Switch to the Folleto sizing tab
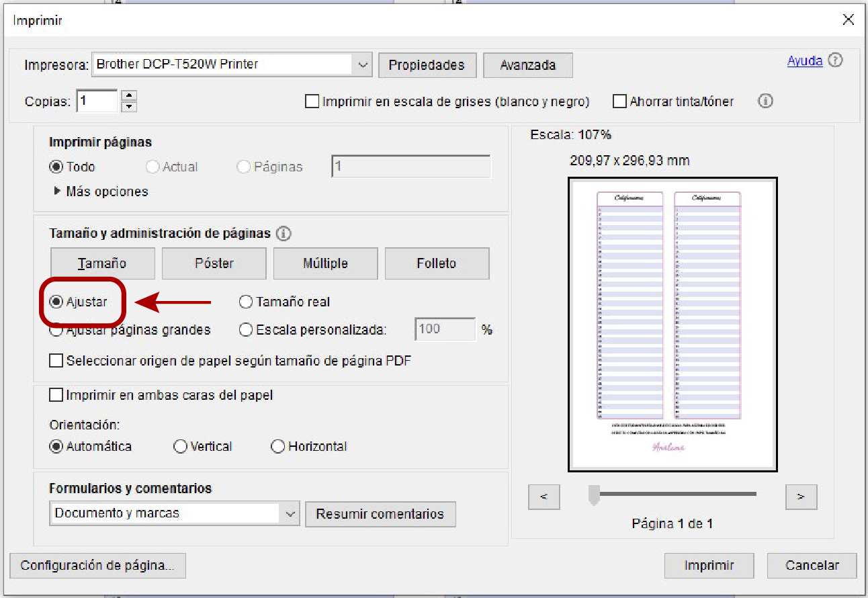This screenshot has width=868, height=598. [x=437, y=263]
